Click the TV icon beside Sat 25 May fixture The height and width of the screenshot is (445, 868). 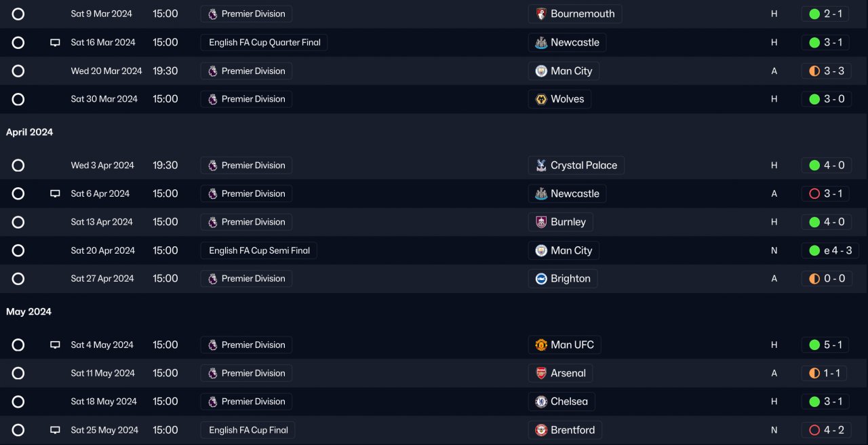click(x=56, y=430)
